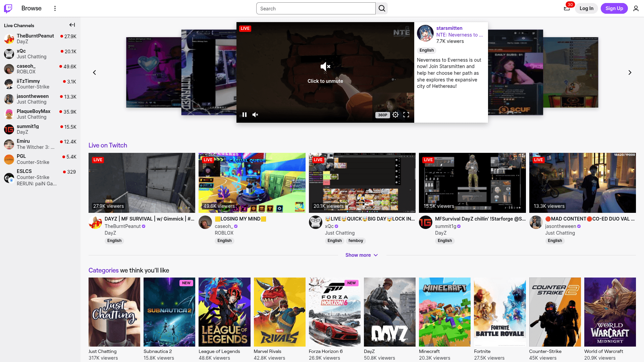The image size is (644, 362).
Task: Open Just Chatting category cover
Action: [x=114, y=312]
